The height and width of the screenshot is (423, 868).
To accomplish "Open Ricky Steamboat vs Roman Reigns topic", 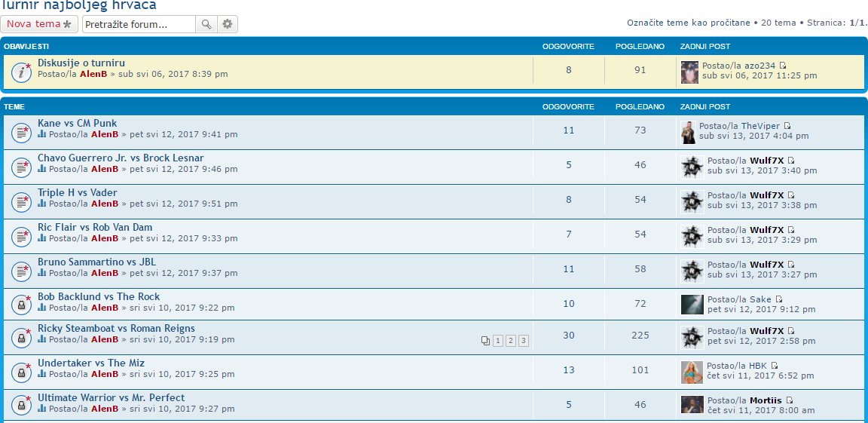I will click(116, 328).
